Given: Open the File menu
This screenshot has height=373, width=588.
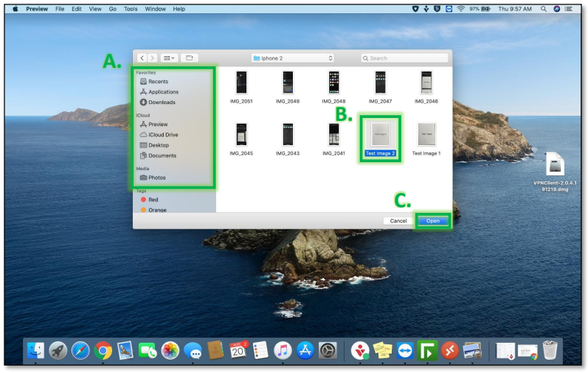Looking at the screenshot, I should 60,9.
